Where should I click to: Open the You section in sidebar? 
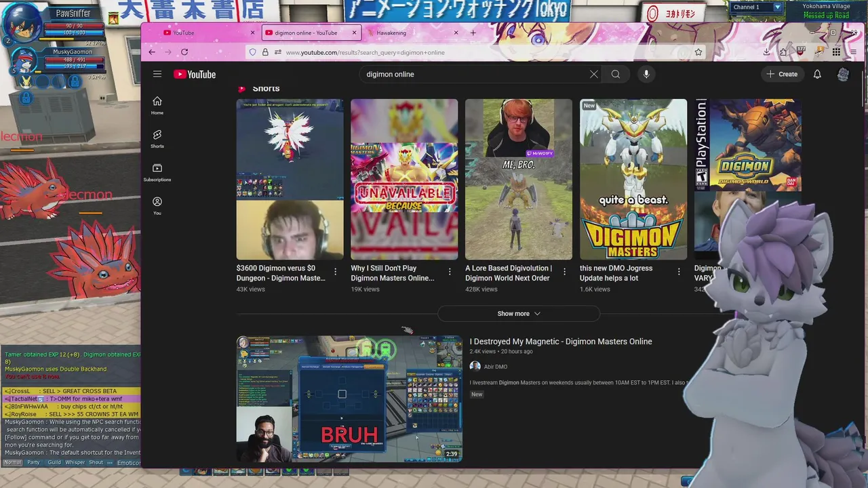click(x=157, y=205)
